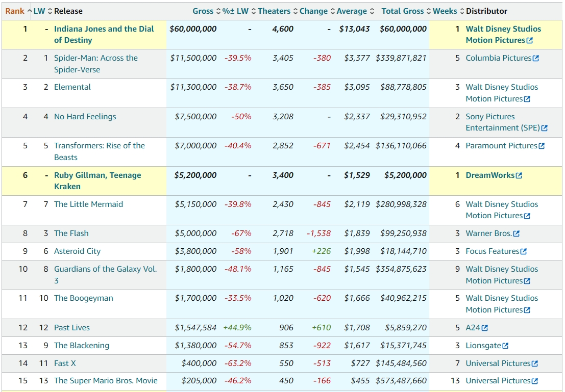Visit A24 distributor link

pyautogui.click(x=473, y=328)
